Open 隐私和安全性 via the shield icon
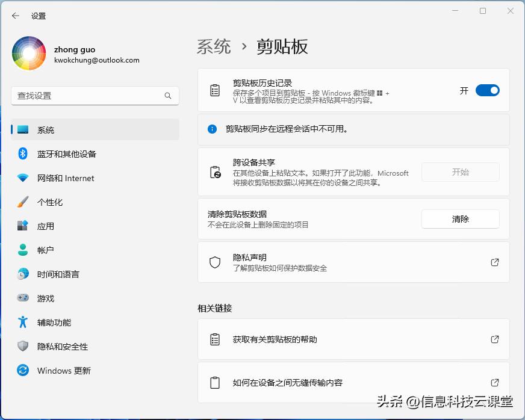 click(x=23, y=347)
